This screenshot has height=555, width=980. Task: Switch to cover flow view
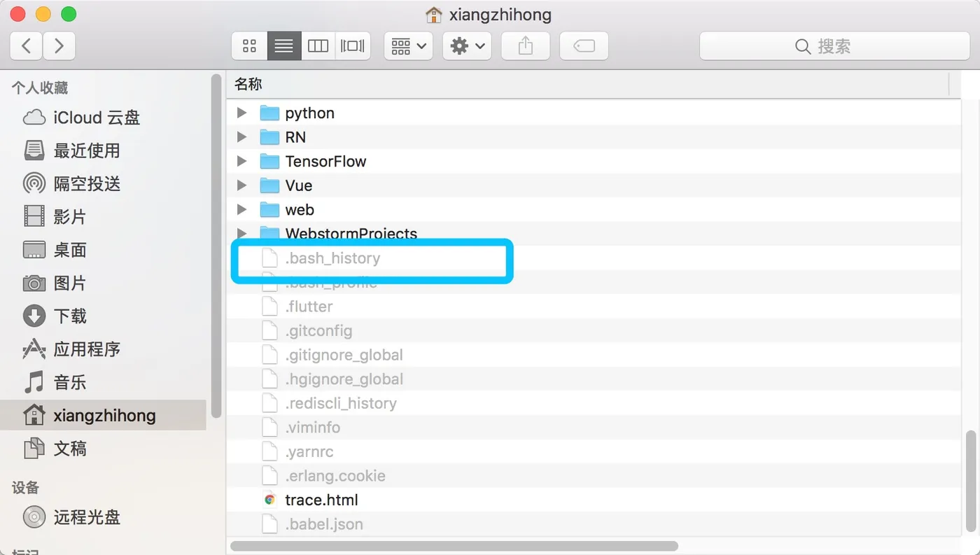click(x=353, y=46)
